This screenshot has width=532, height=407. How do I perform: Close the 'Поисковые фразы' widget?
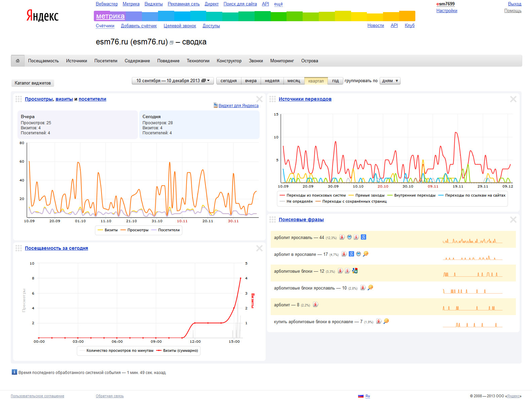pyautogui.click(x=513, y=219)
